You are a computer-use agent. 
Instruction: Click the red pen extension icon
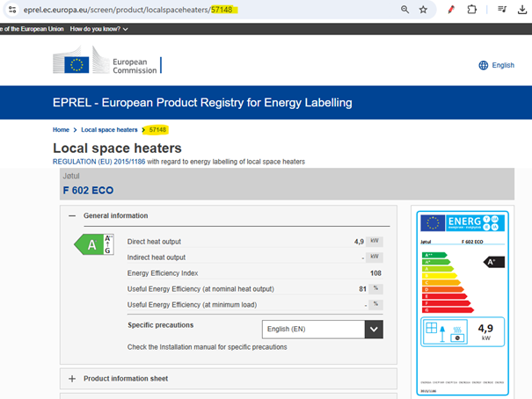[451, 9]
